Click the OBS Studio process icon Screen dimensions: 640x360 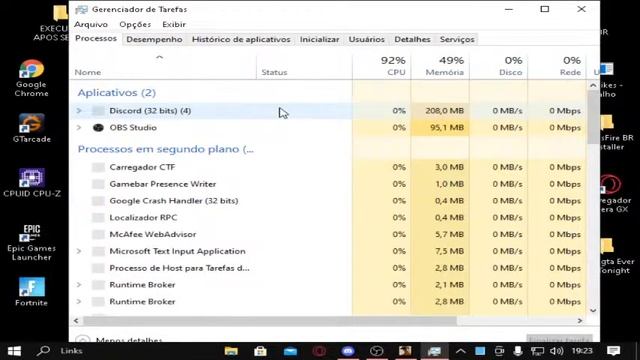point(98,127)
